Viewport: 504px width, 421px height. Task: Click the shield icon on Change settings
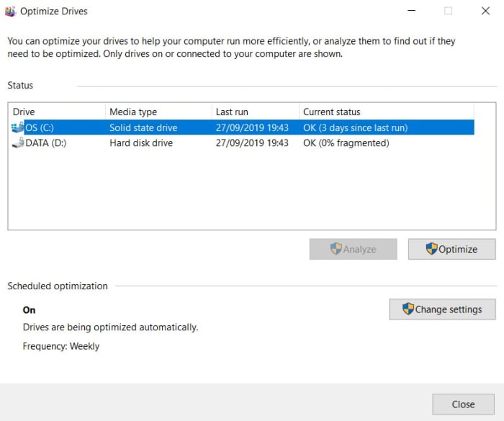pyautogui.click(x=408, y=309)
